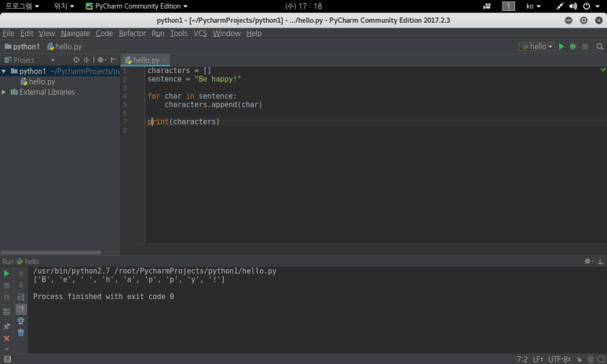The width and height of the screenshot is (607, 364).
Task: Click line number 4 in the gutter
Action: click(125, 96)
